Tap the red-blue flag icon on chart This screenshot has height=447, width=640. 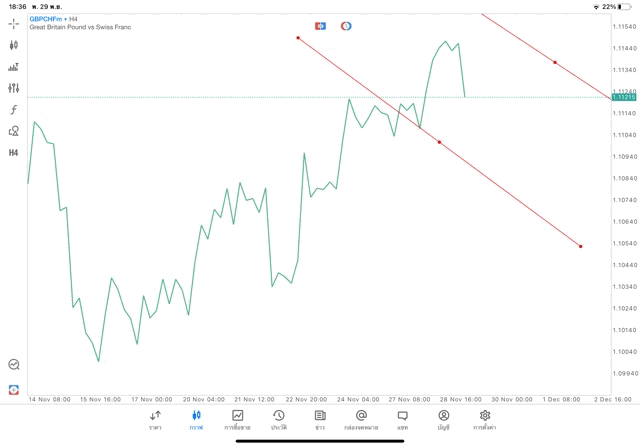click(x=320, y=25)
